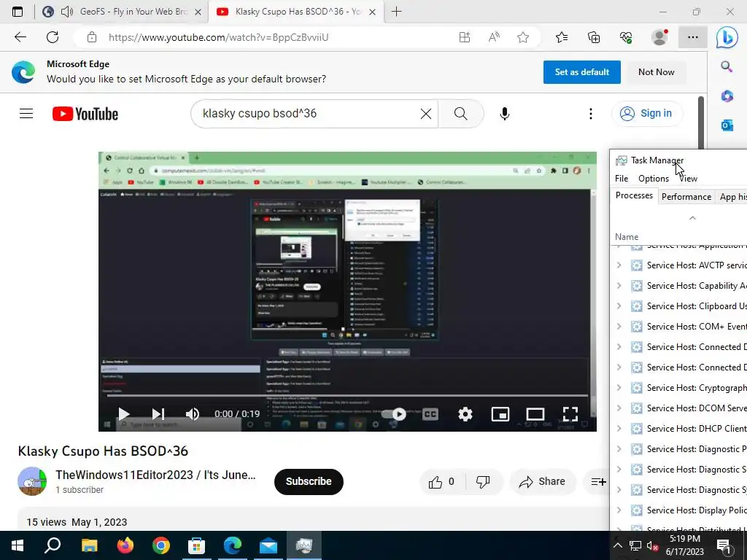Play the Klasky Csupo video
The height and width of the screenshot is (560, 747).
[x=124, y=414]
